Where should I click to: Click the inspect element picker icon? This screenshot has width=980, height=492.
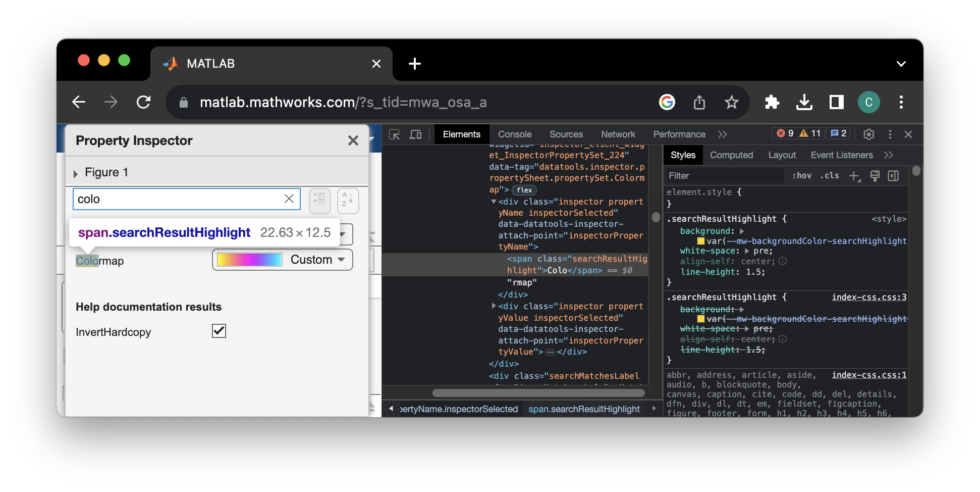394,134
